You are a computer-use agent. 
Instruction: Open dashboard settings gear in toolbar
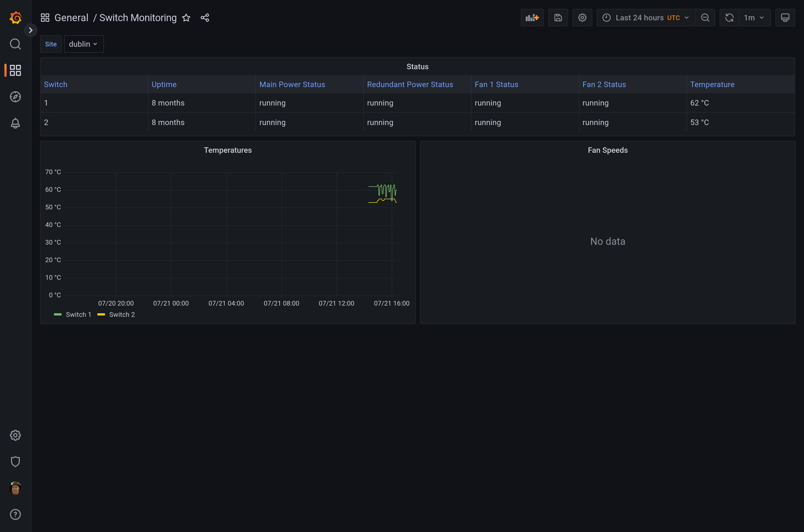[x=582, y=18]
